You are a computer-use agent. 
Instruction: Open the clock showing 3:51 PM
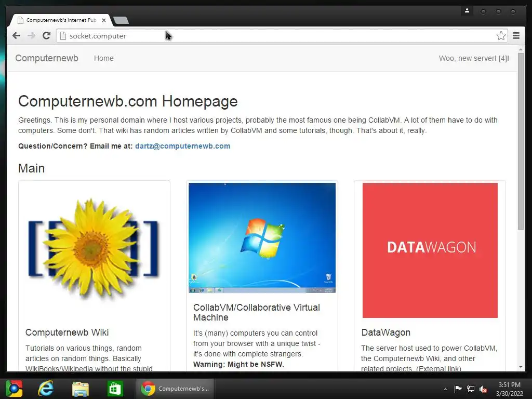(x=509, y=389)
